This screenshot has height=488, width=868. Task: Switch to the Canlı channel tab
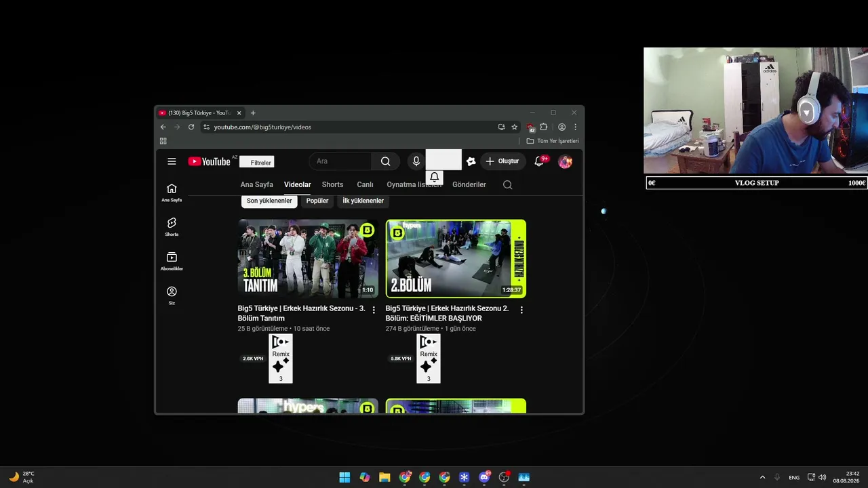click(x=365, y=184)
